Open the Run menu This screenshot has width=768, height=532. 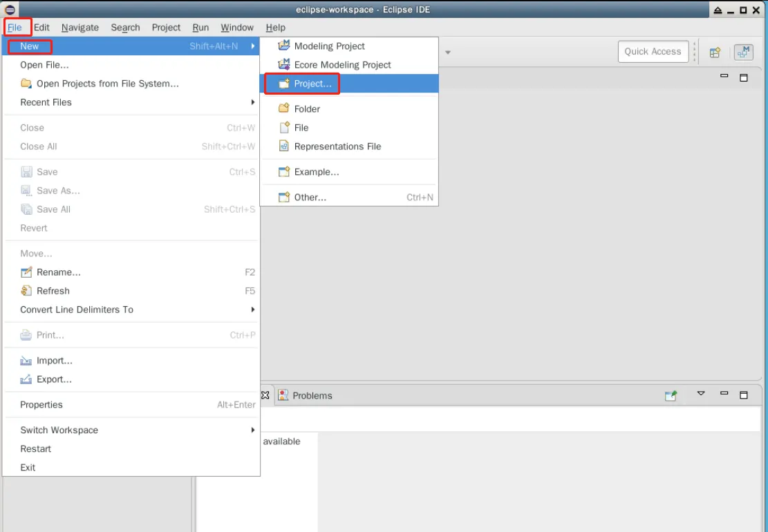pyautogui.click(x=200, y=28)
